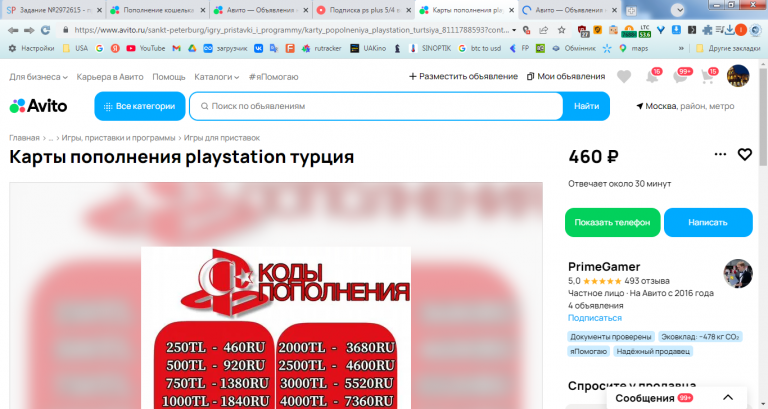Viewport: 768px width, 409px height.
Task: Open the Gmail bookmark icon
Action: click(x=176, y=48)
